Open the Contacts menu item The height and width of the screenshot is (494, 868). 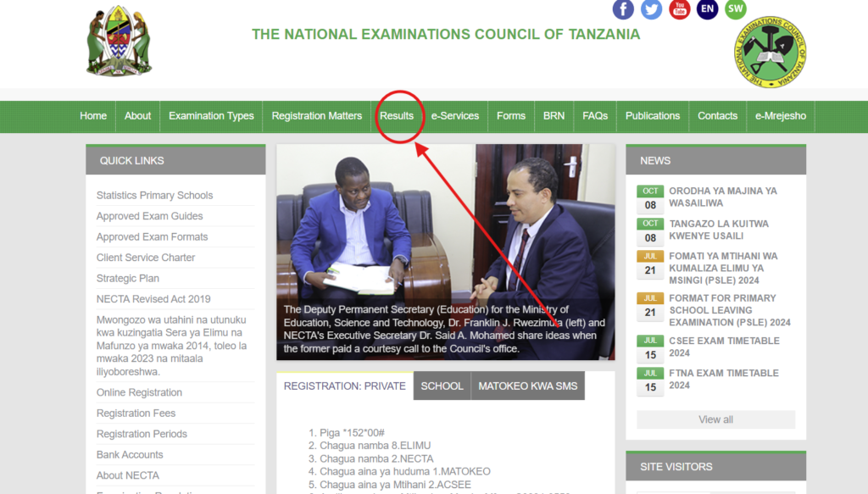pos(717,116)
